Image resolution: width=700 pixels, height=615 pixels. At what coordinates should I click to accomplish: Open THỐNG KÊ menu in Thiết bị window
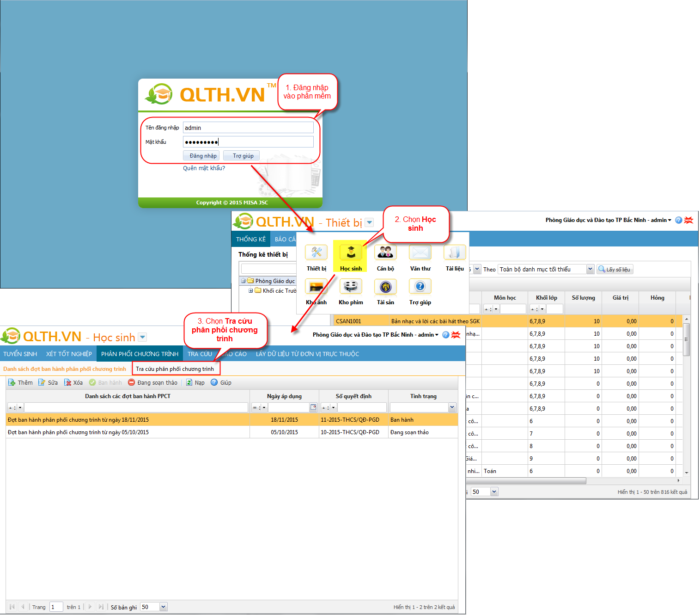[x=251, y=239]
